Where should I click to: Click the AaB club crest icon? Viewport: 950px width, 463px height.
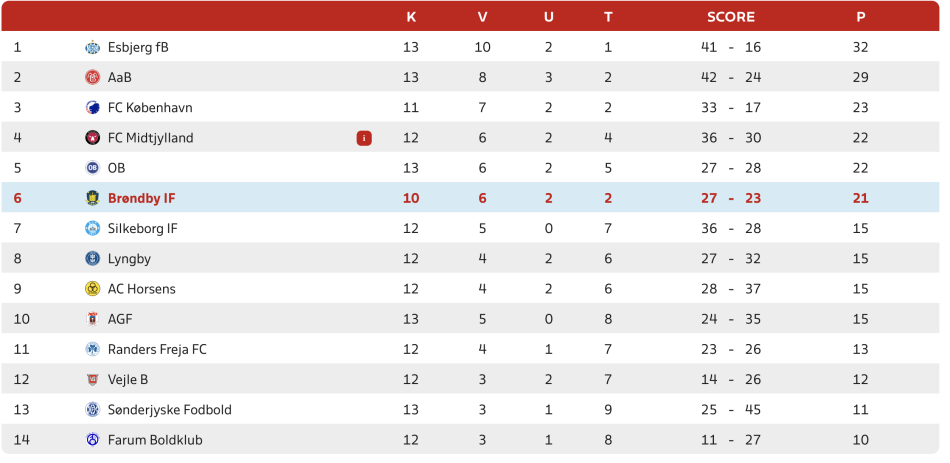point(93,77)
